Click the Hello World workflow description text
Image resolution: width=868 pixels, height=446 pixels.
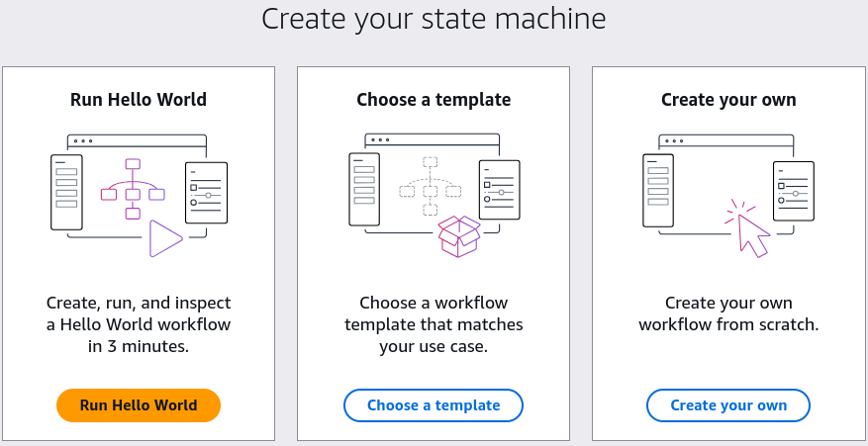139,324
